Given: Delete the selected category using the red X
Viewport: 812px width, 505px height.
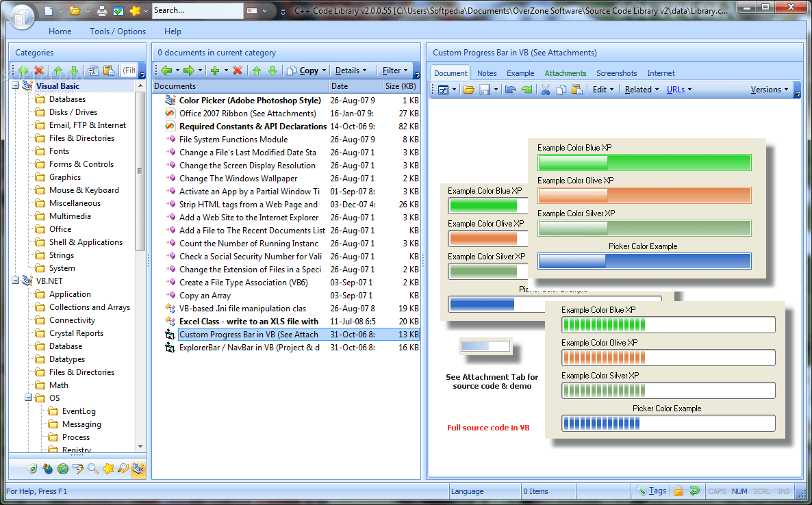Looking at the screenshot, I should [x=38, y=70].
